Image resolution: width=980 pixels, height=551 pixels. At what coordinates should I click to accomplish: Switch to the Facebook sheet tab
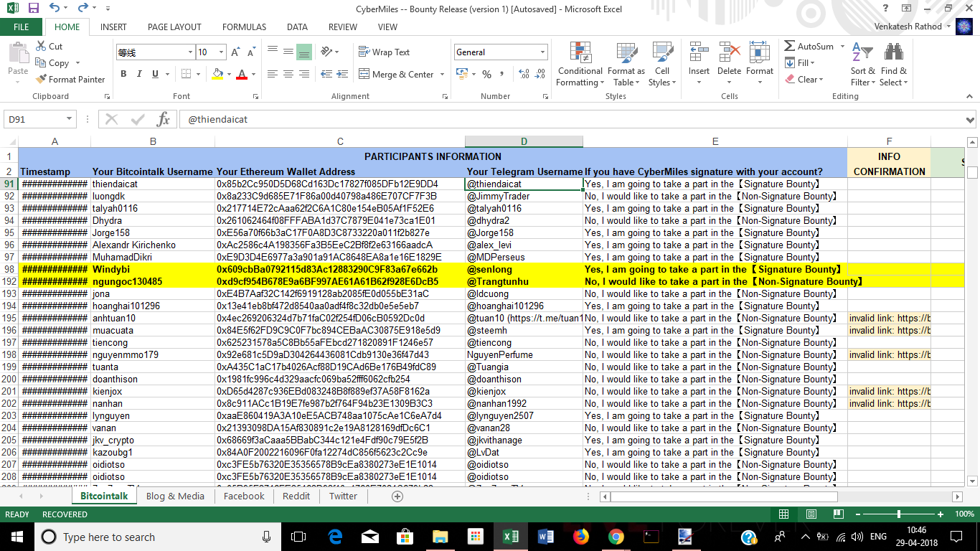pos(244,496)
